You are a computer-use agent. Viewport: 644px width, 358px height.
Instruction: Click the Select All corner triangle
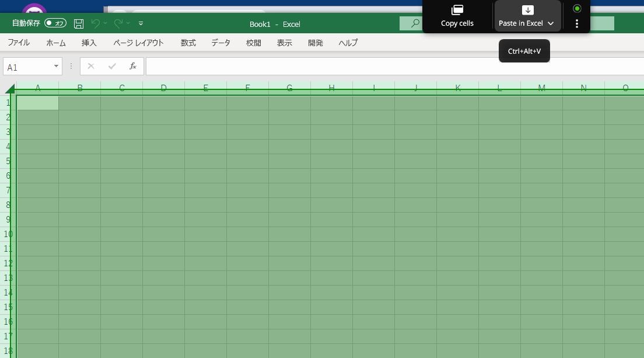pyautogui.click(x=9, y=88)
